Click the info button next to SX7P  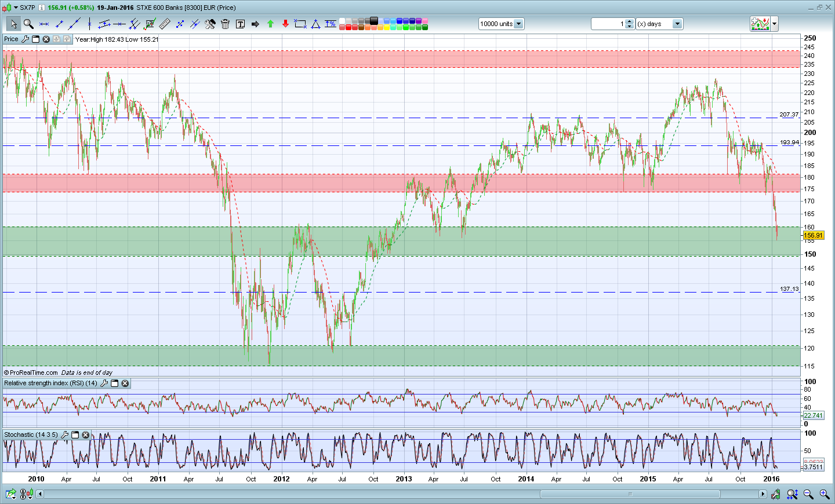click(x=41, y=8)
